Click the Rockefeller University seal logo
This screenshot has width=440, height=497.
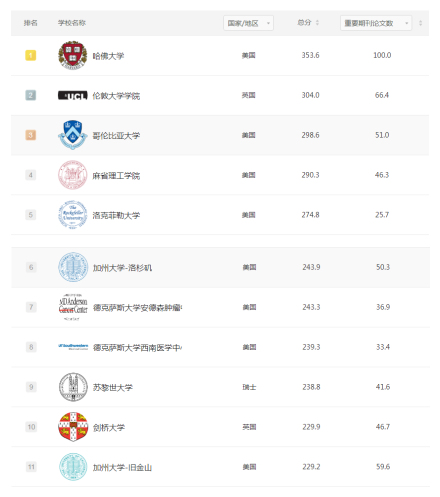click(x=73, y=215)
